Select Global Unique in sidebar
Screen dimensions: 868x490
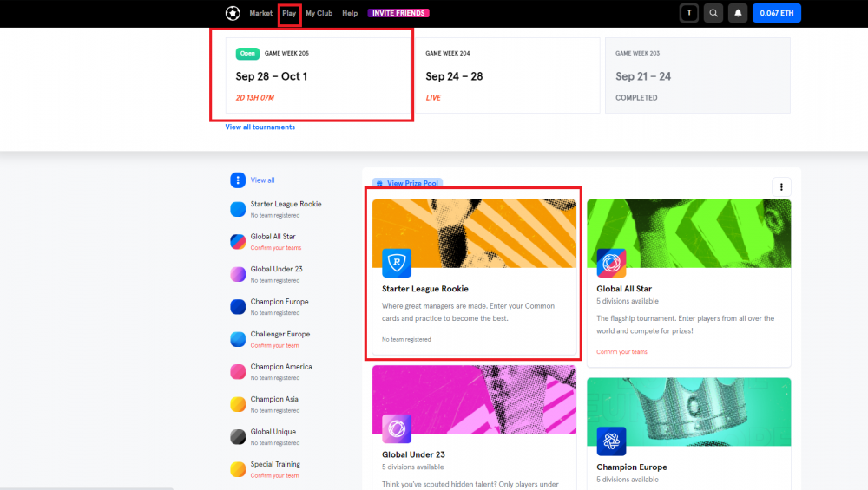point(273,432)
